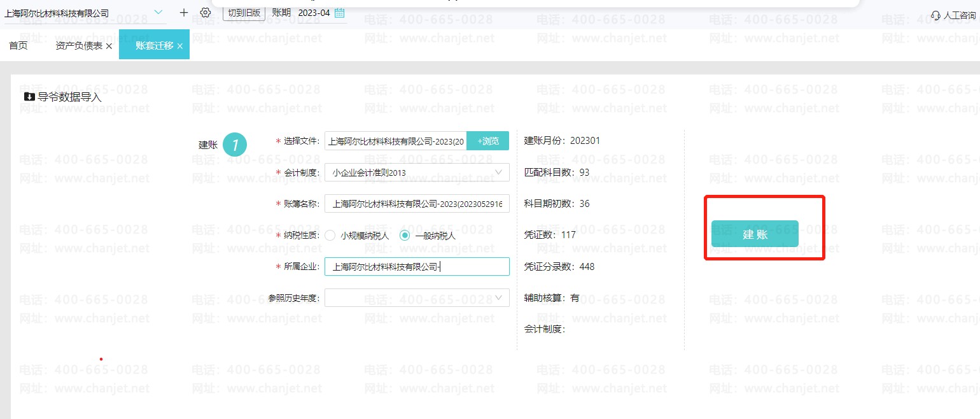Click the 建账 button
Image resolution: width=980 pixels, height=419 pixels.
(755, 234)
